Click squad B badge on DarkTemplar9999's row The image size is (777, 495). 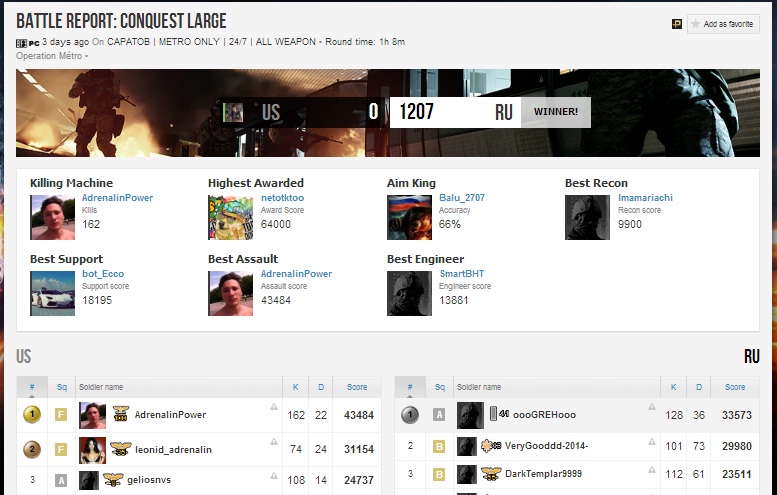438,474
